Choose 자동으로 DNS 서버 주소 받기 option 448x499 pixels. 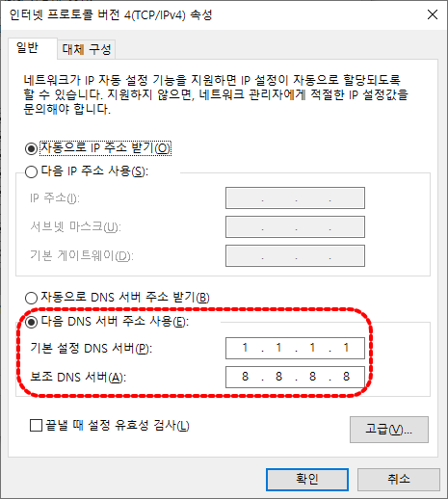(31, 298)
